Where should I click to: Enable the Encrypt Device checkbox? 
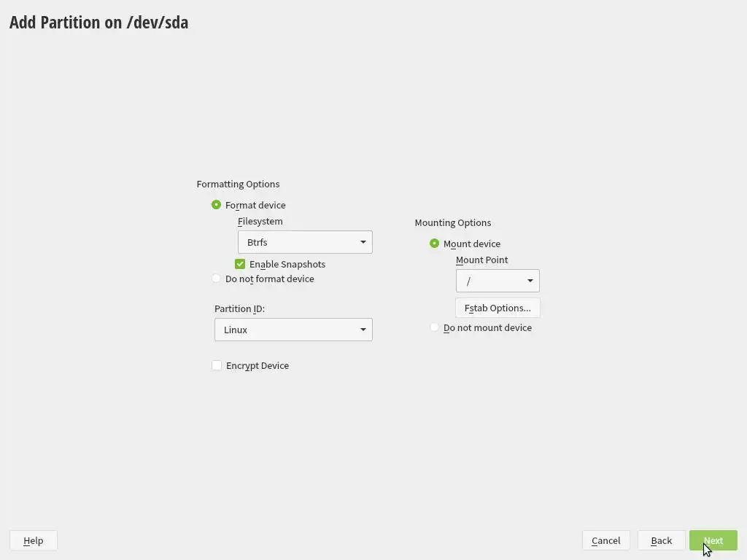217,365
